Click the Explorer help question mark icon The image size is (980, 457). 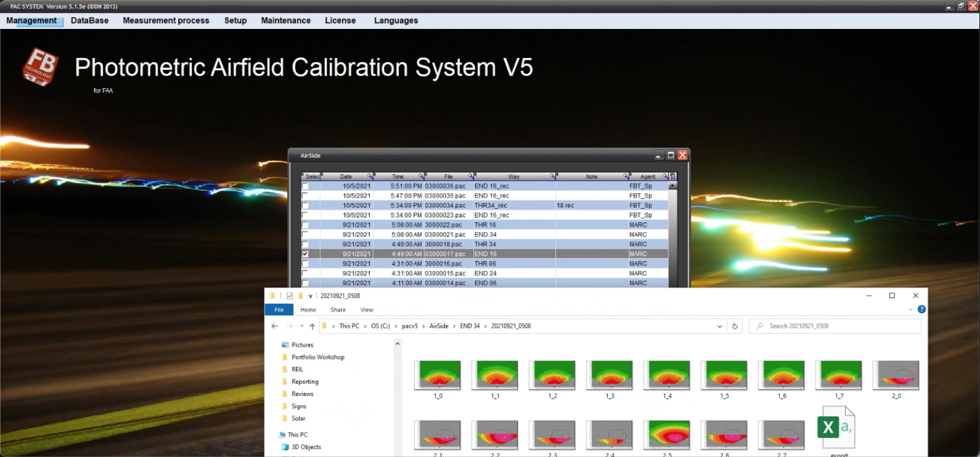(x=921, y=309)
